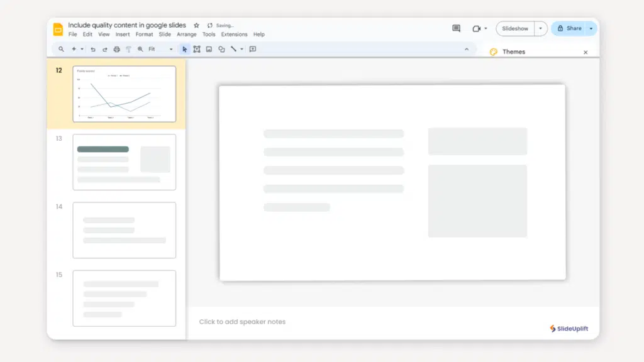Add a comment using toolbar icon
This screenshot has height=362, width=644.
pos(253,49)
